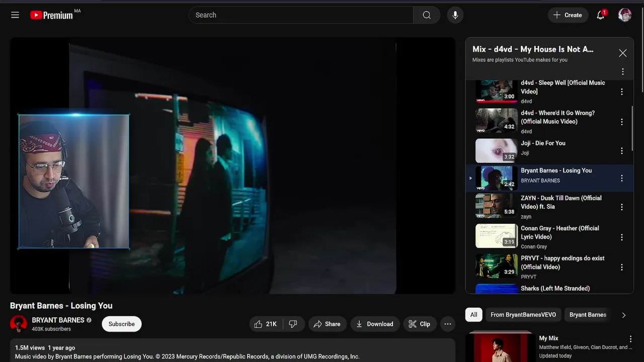Play Where'd It Go Wrong thumbnail

(497, 121)
